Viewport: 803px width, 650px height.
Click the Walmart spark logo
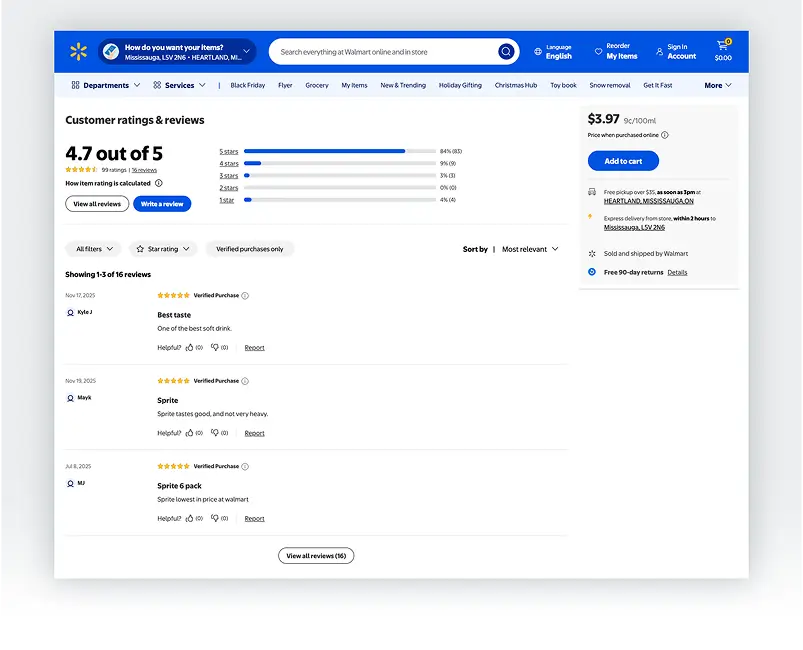(x=78, y=51)
